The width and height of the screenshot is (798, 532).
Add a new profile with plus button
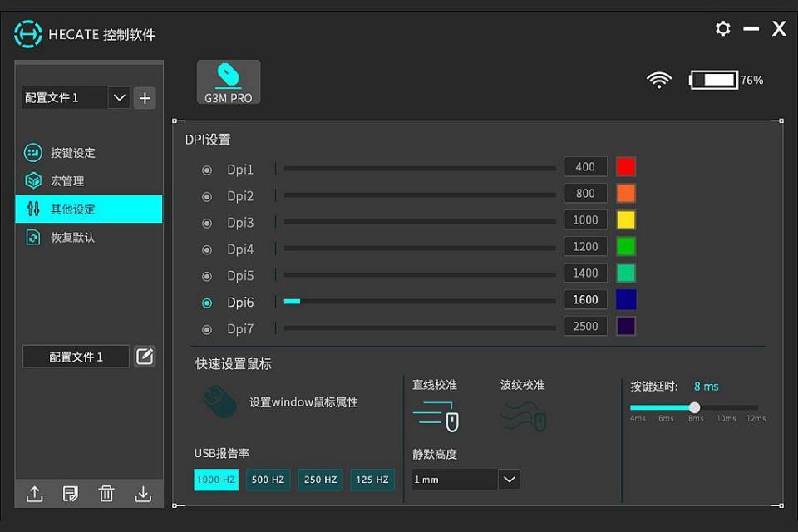point(145,98)
